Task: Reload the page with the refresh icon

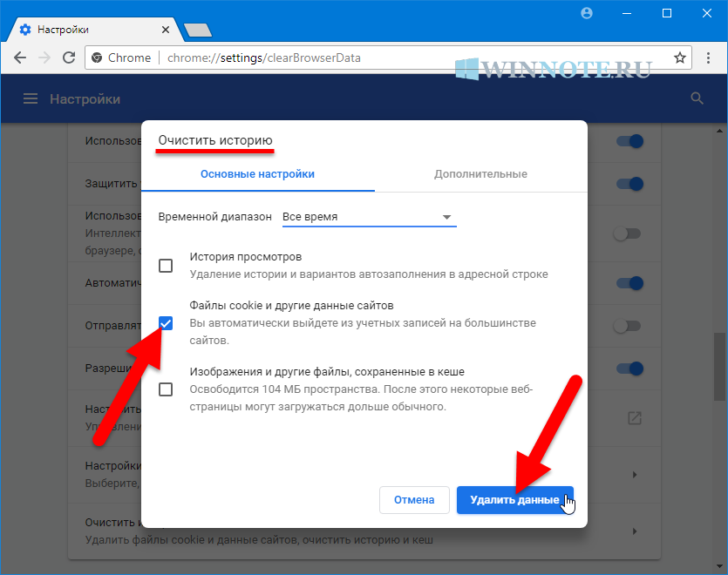Action: point(69,57)
